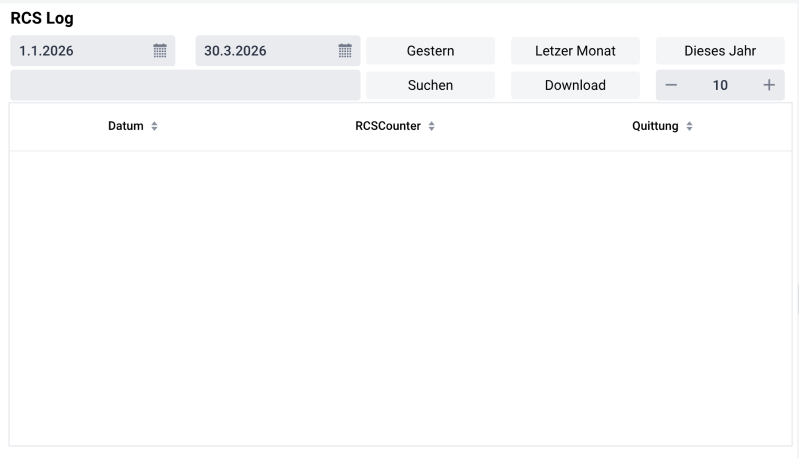Click the minus icon to decrease page size
The width and height of the screenshot is (799, 458).
(x=671, y=86)
